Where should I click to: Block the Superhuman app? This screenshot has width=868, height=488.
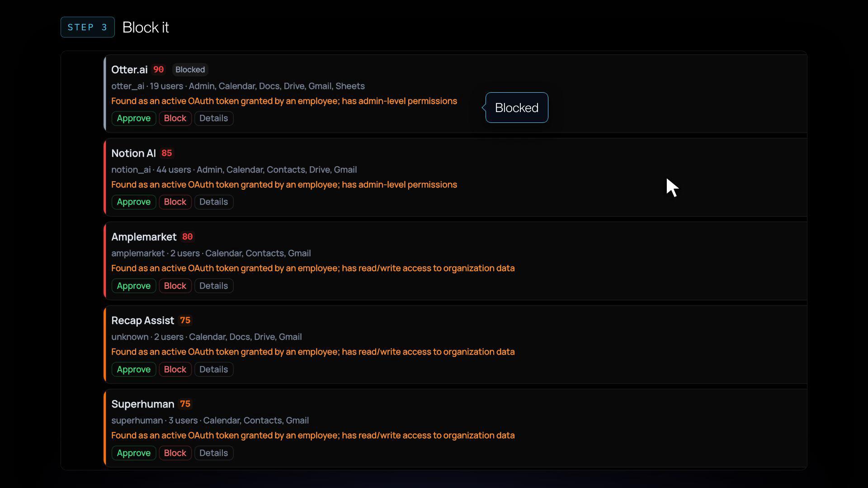click(x=175, y=453)
